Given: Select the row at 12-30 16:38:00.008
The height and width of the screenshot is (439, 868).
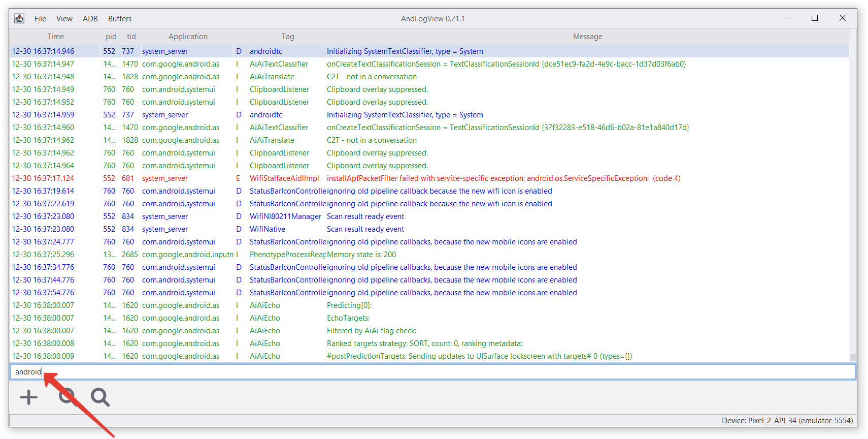Looking at the screenshot, I should click(429, 343).
